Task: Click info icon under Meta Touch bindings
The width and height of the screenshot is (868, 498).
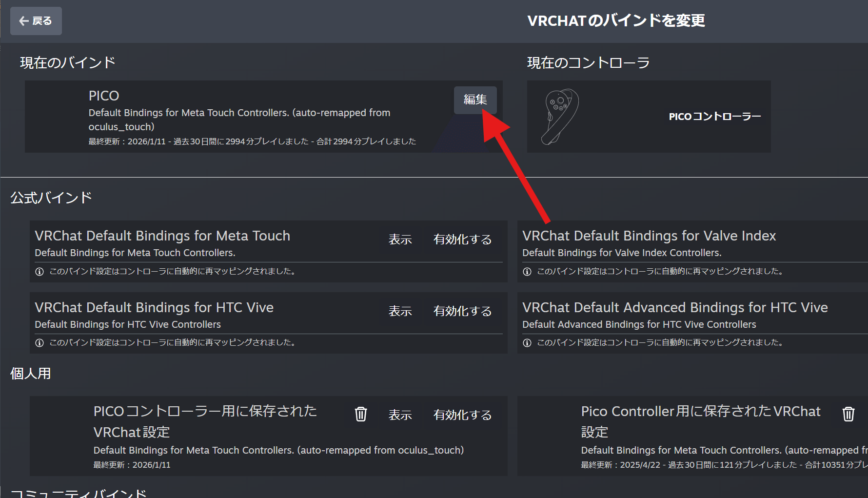Action: point(39,272)
